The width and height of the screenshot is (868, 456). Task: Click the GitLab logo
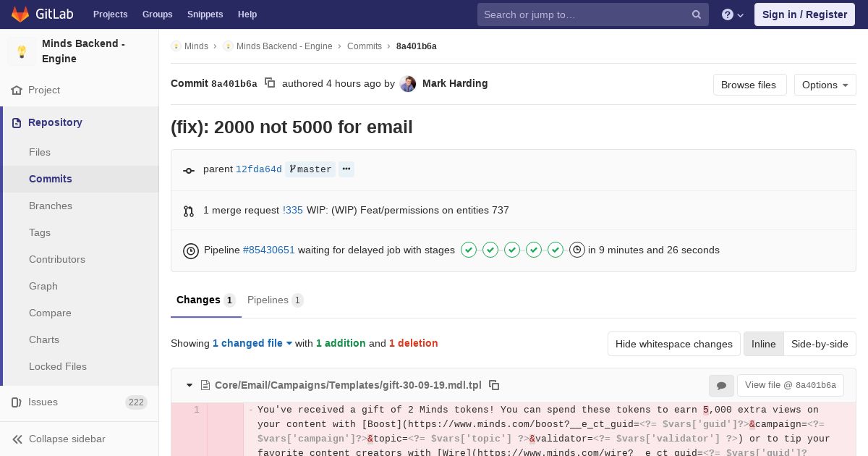point(42,14)
